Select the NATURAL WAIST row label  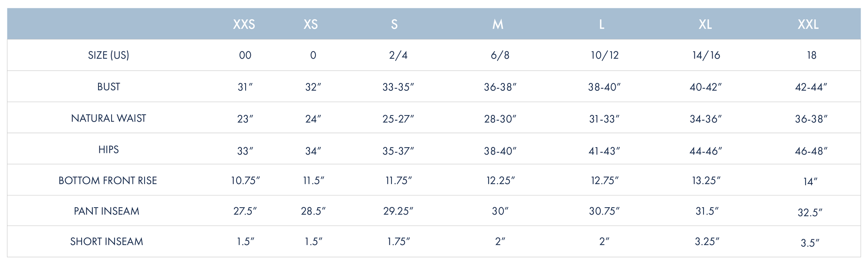[108, 118]
